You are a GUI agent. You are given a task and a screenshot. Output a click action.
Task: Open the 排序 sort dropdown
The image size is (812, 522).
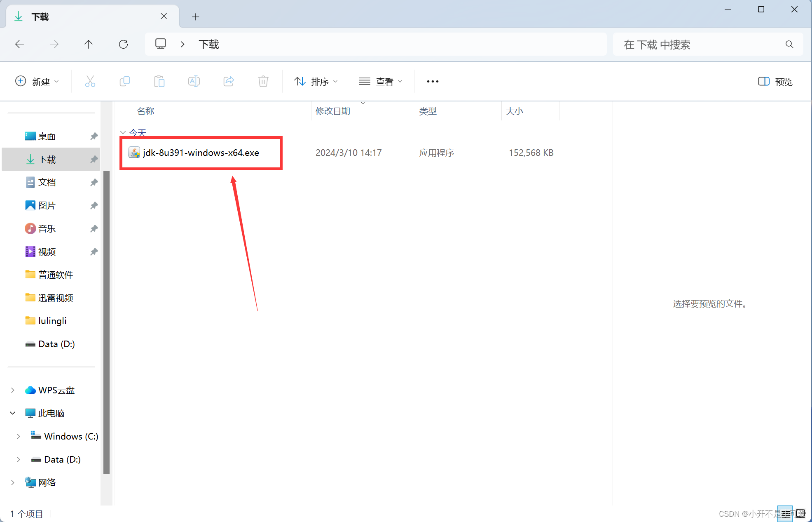pos(316,82)
